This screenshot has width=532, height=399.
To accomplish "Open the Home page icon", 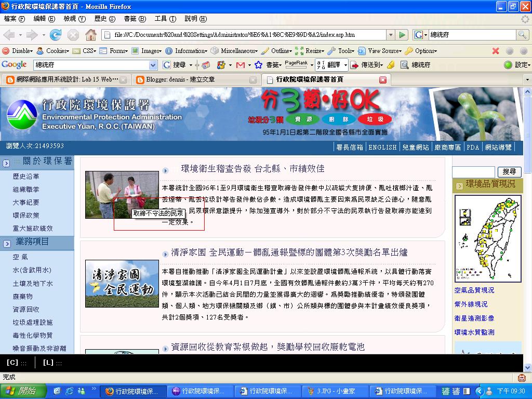I will [x=90, y=35].
